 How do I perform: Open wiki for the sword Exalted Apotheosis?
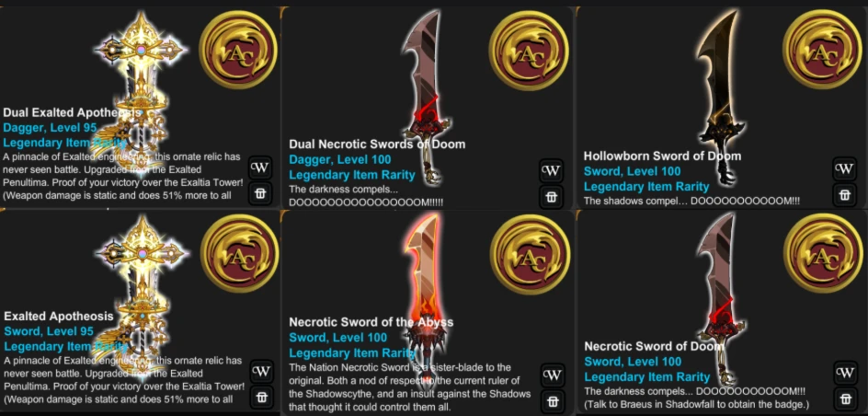tap(261, 371)
